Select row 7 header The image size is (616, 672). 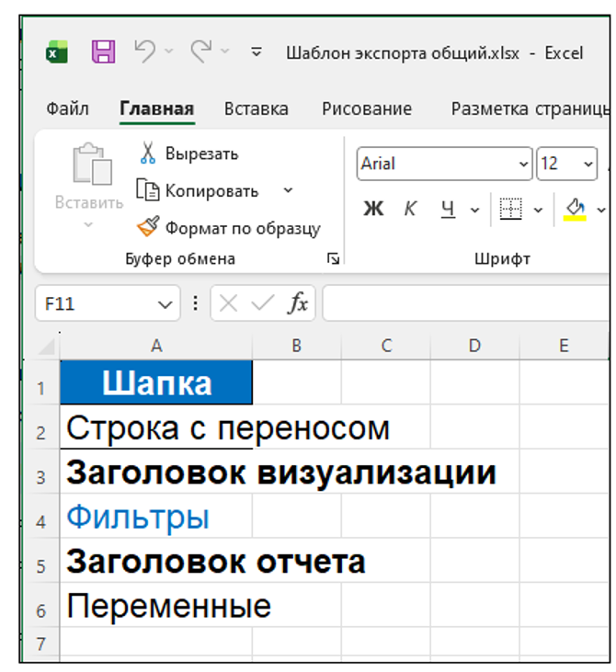[41, 643]
